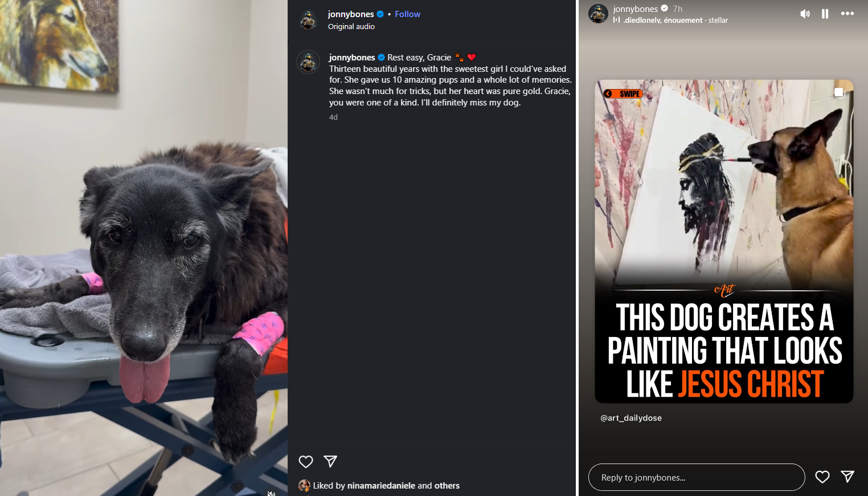Like the Gracie post with heart icon
This screenshot has height=496, width=868.
click(306, 462)
